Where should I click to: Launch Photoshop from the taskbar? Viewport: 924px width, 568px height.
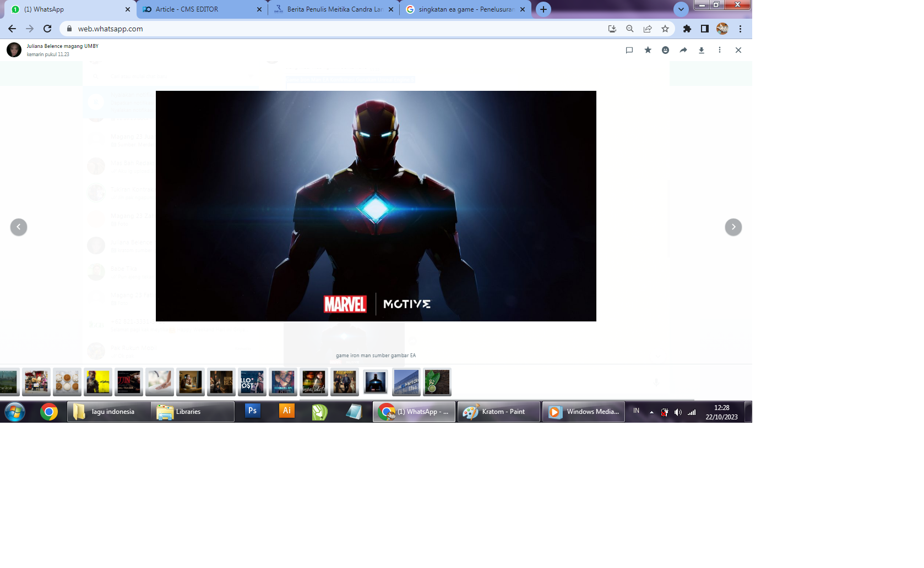(x=252, y=411)
